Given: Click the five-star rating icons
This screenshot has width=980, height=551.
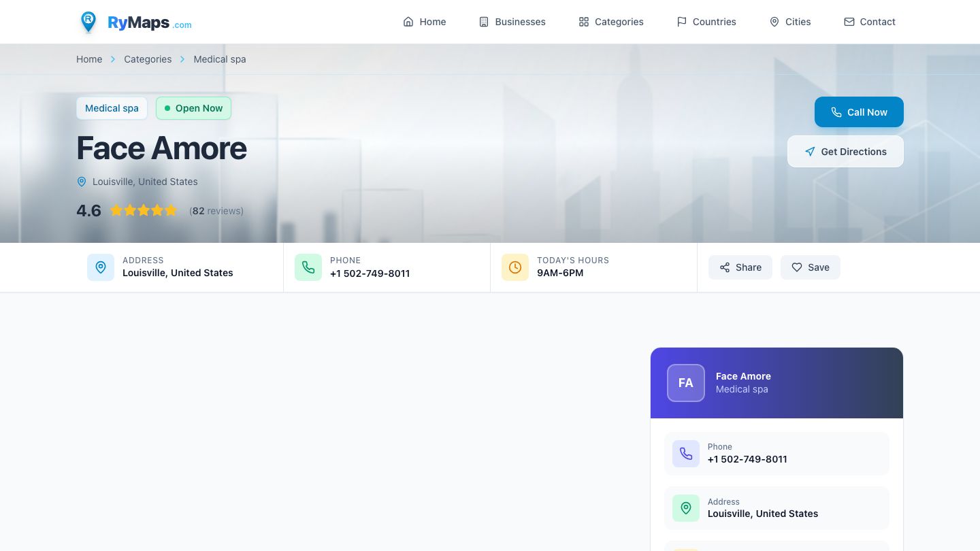Looking at the screenshot, I should [144, 211].
